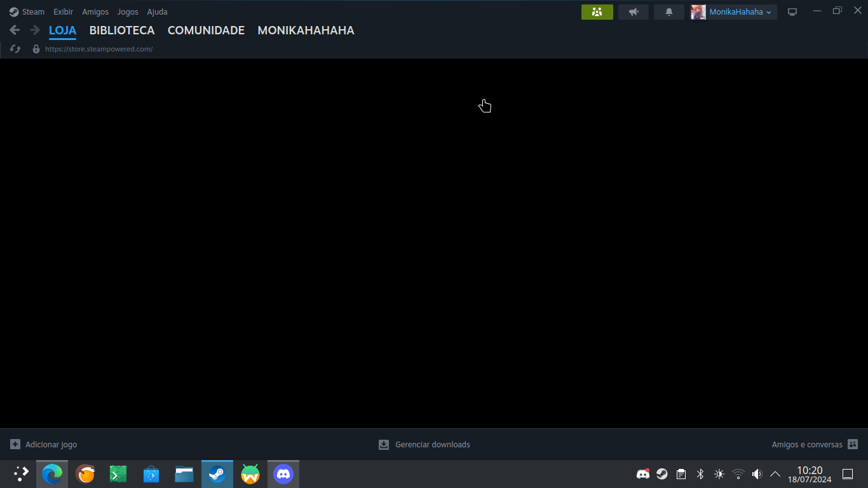Open the green-orange Android app in the taskbar
The height and width of the screenshot is (488, 868).
[250, 474]
